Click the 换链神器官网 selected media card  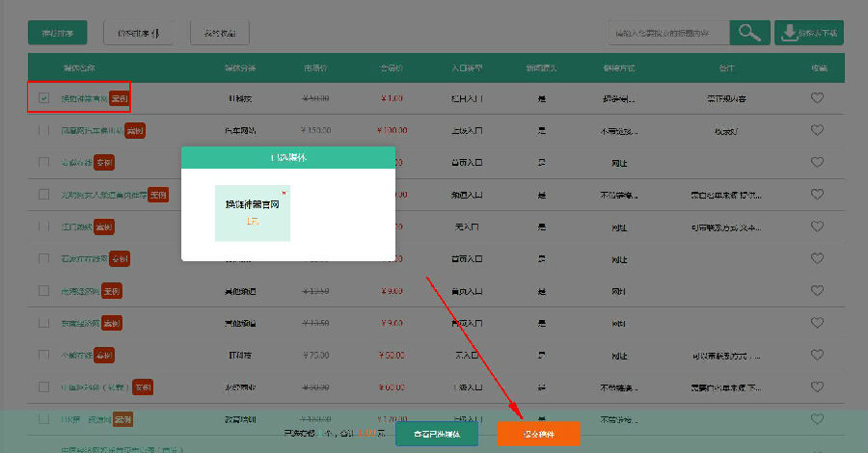[253, 213]
